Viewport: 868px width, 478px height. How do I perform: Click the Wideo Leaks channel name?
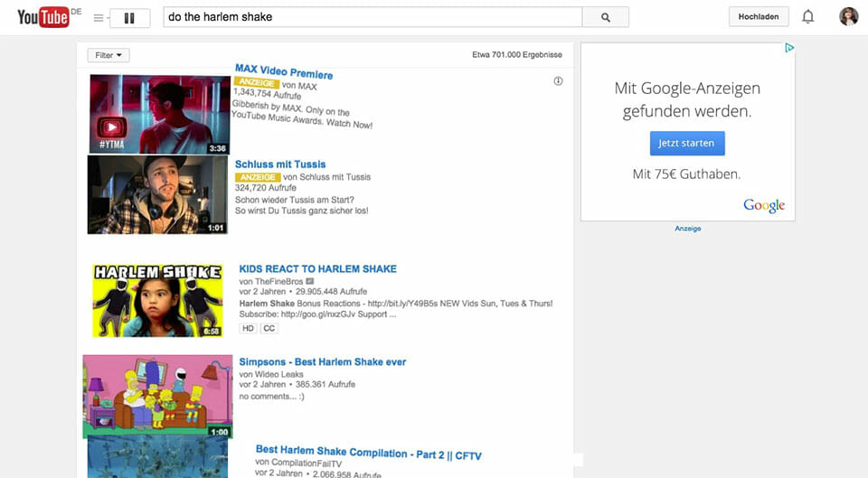(x=279, y=374)
